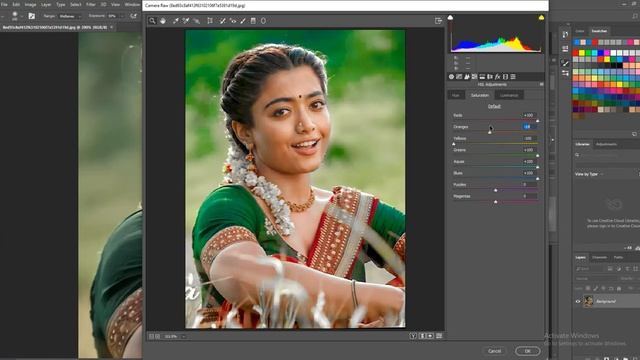
Task: Select the Hand tool in Camera Raw toolbar
Action: pos(163,21)
